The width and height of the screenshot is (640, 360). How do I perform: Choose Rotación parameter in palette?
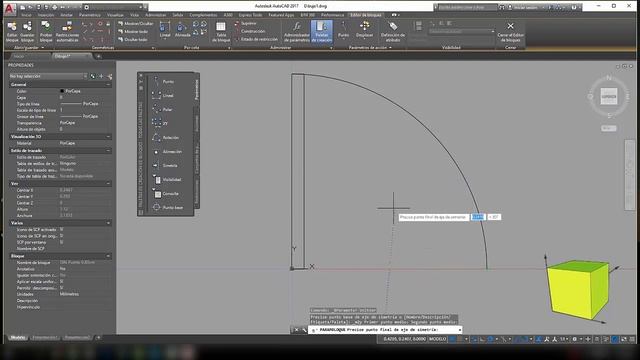tap(165, 138)
